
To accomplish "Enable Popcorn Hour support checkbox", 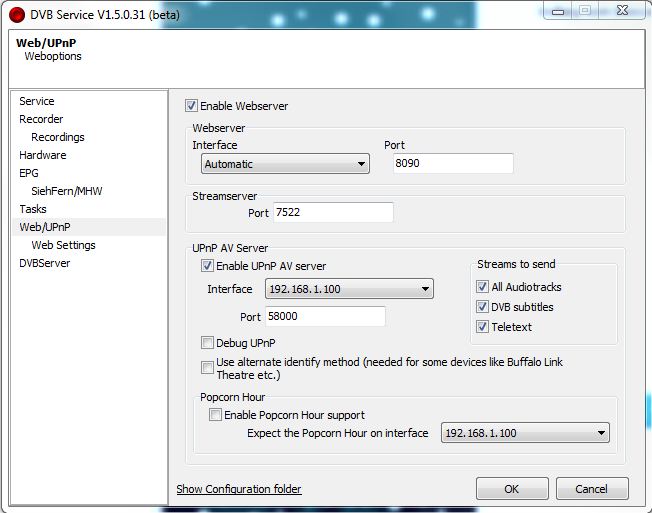I will coord(215,414).
